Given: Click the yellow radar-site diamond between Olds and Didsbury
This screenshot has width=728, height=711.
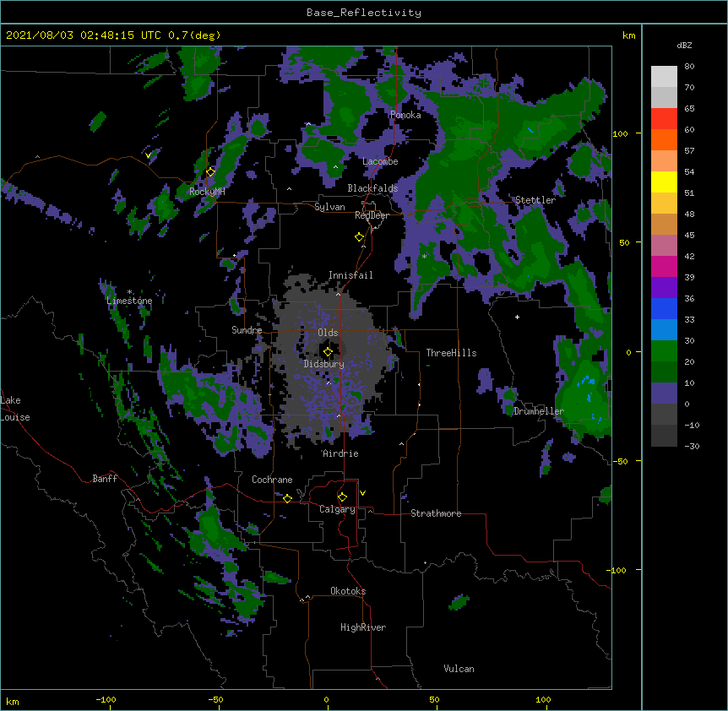Looking at the screenshot, I should click(x=328, y=352).
